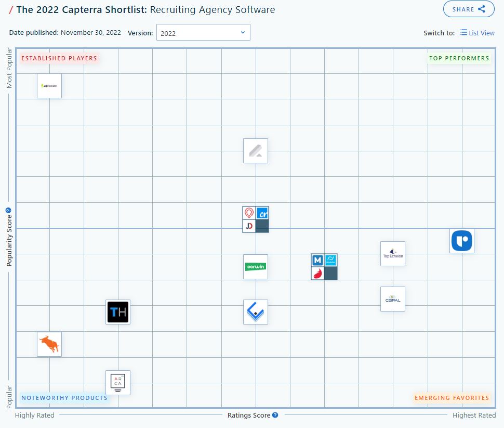Click the light-blue wave logo tile
504x428 pixels.
click(x=331, y=260)
